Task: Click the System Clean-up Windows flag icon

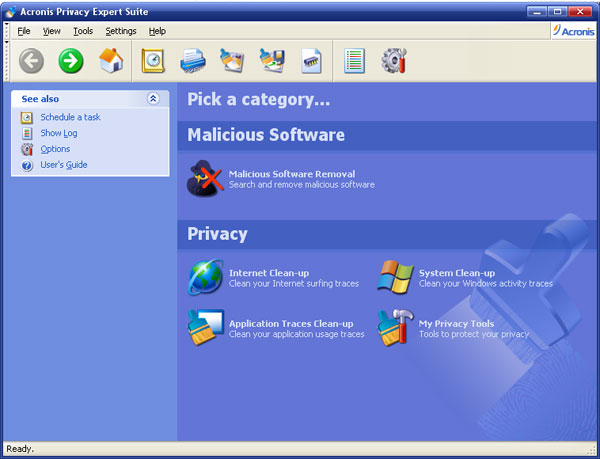Action: point(395,277)
